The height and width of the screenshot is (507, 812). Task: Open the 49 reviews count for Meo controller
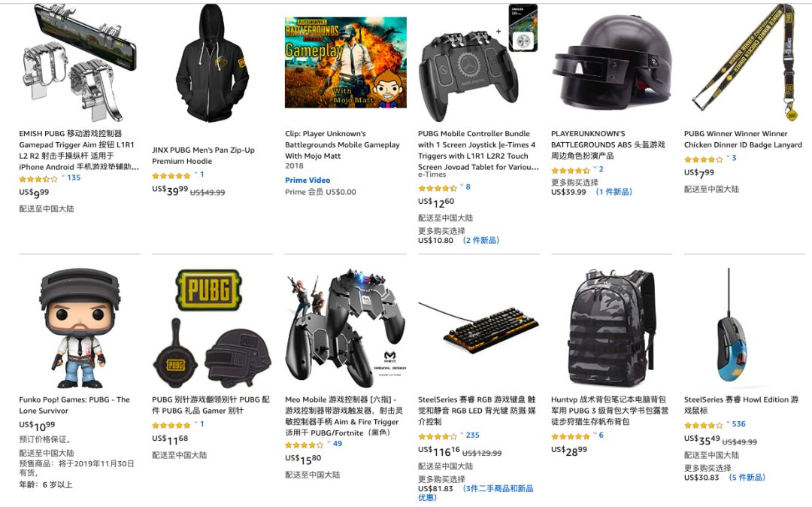[x=337, y=444]
